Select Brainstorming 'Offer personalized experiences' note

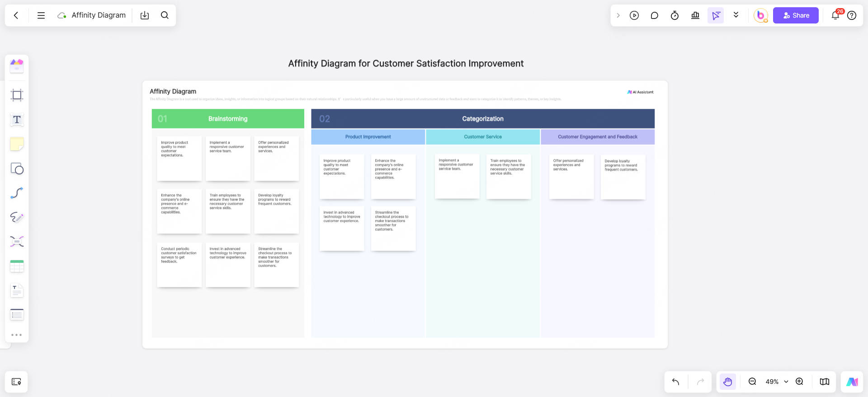click(x=277, y=159)
